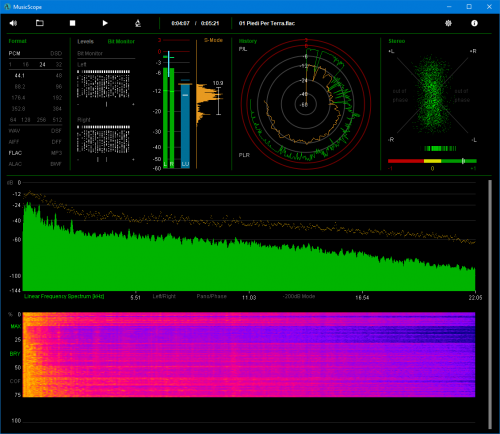Select the Levels tab
The image size is (500, 434).
click(x=85, y=41)
